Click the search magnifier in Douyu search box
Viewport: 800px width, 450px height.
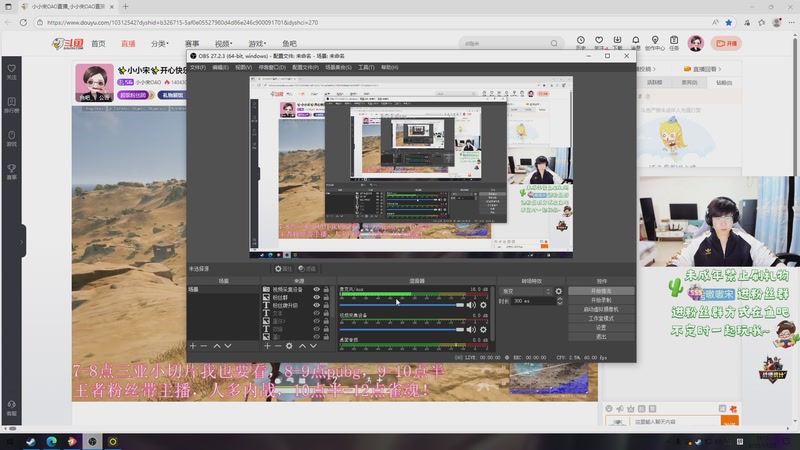pos(554,43)
